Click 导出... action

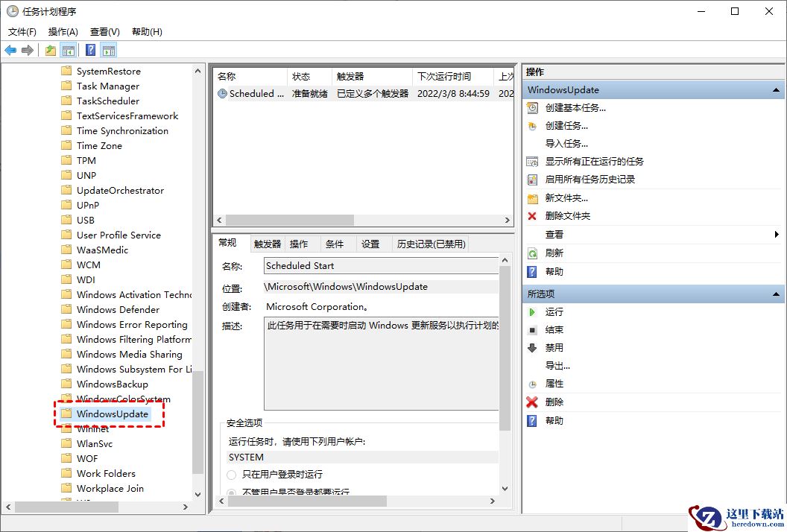point(557,366)
